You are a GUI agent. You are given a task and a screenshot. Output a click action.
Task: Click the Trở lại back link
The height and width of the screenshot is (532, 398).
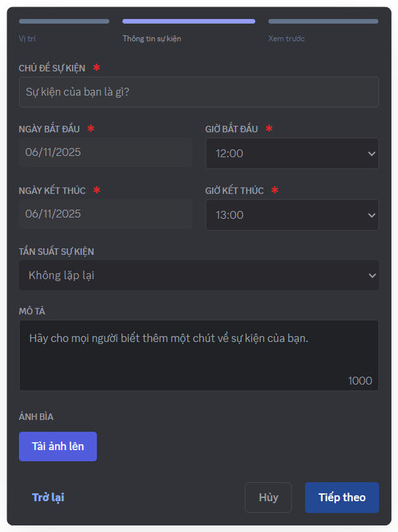pyautogui.click(x=48, y=497)
